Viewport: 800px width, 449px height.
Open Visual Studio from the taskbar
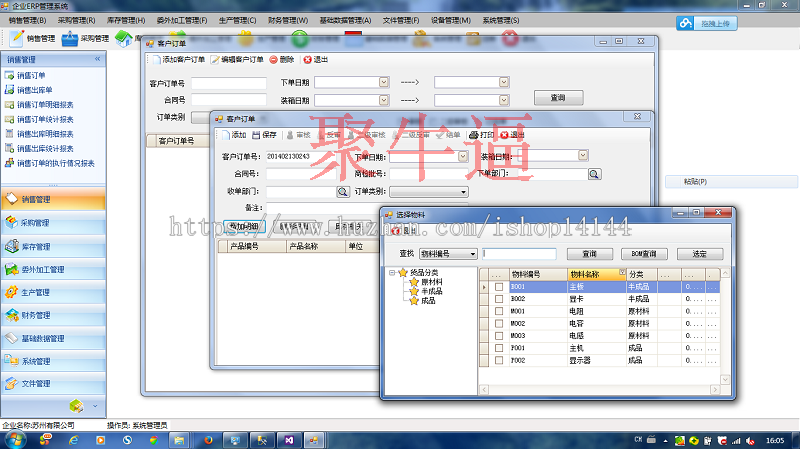[x=289, y=440]
